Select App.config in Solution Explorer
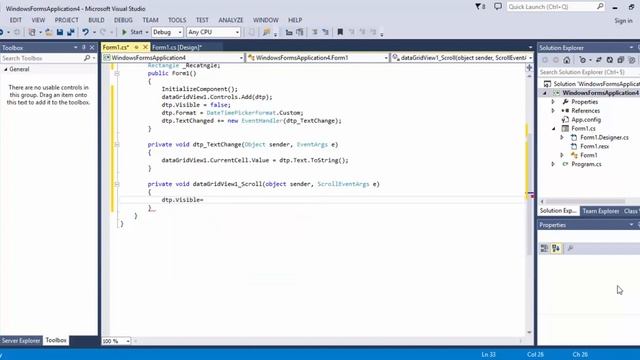The height and width of the screenshot is (360, 640). tap(586, 120)
